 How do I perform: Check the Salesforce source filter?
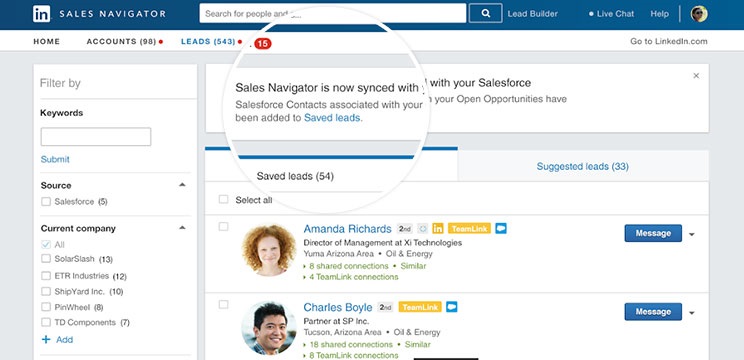[x=46, y=202]
